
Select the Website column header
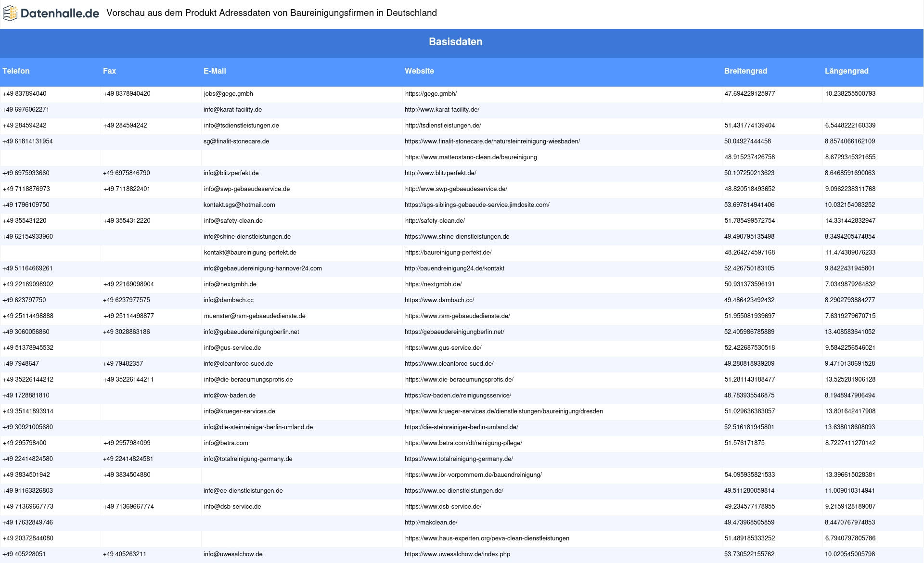pyautogui.click(x=419, y=71)
